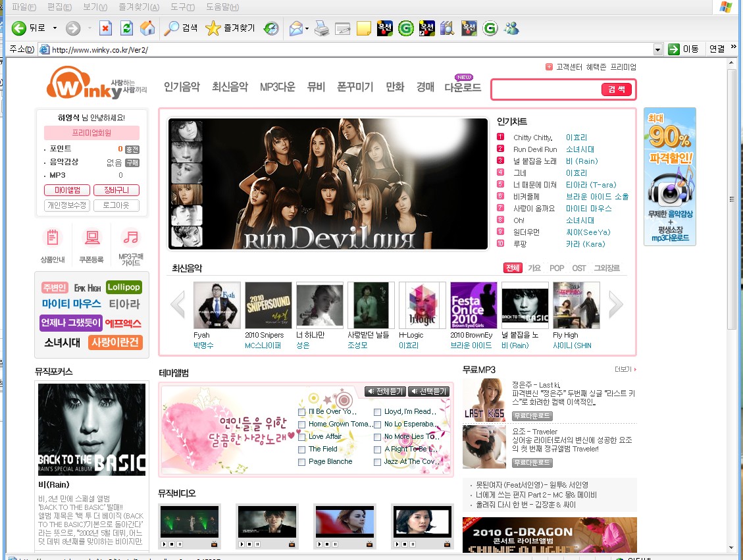Click the Messenger people icon in the toolbar
The image size is (743, 560).
tap(511, 28)
